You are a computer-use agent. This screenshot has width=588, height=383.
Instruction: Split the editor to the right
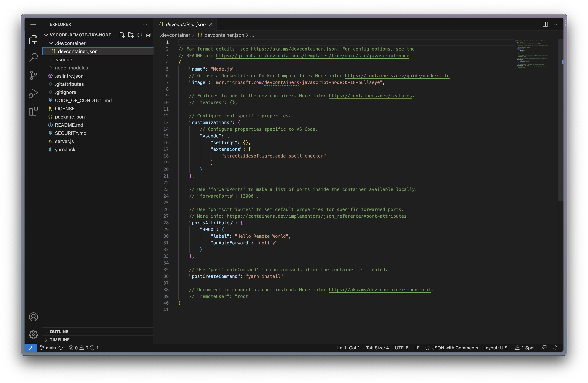[545, 24]
